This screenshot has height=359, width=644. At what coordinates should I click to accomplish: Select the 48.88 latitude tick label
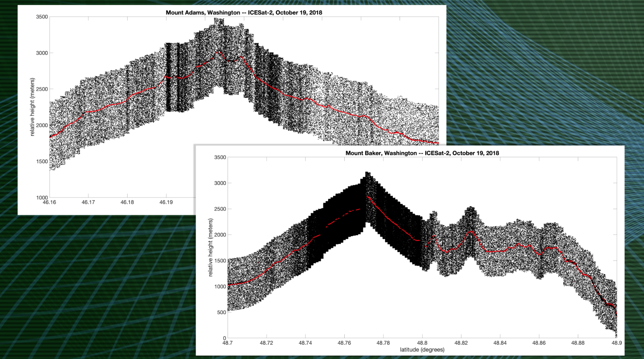(578, 343)
